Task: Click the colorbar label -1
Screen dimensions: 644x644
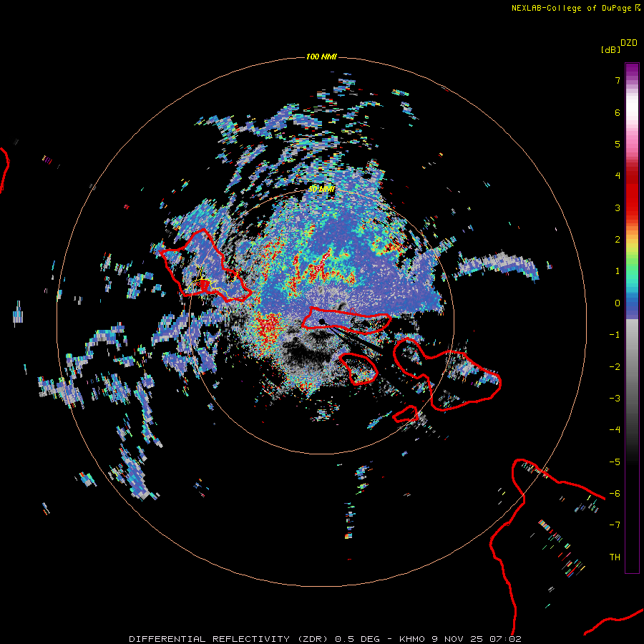Action: [615, 335]
